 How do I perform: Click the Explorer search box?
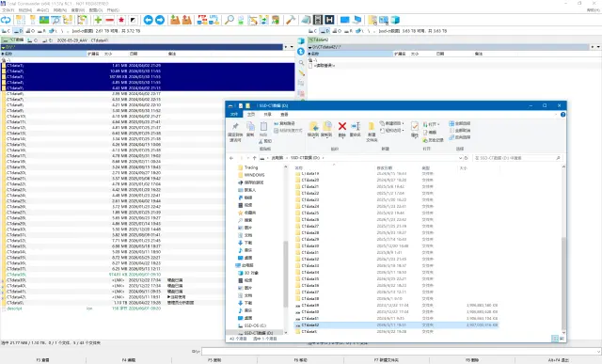[517, 158]
